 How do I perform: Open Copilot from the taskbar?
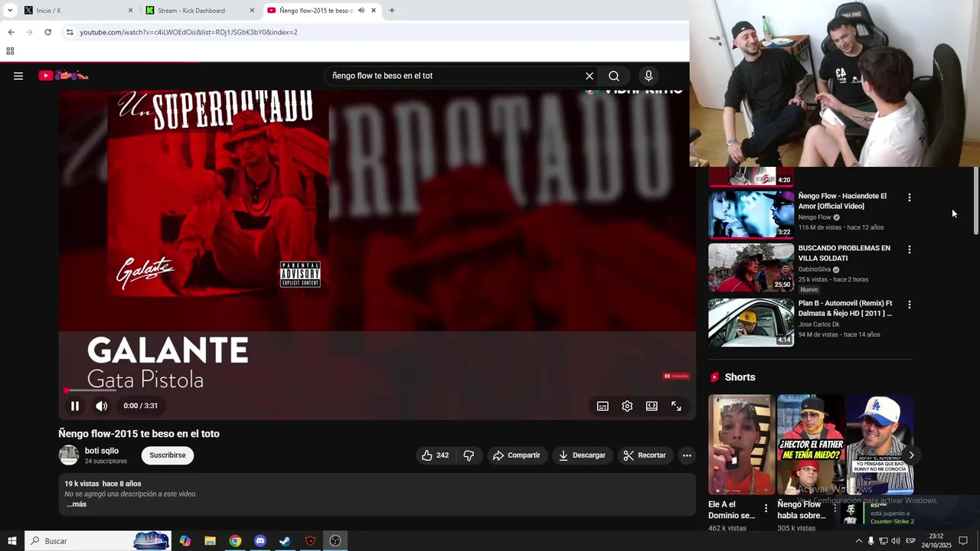coord(185,541)
